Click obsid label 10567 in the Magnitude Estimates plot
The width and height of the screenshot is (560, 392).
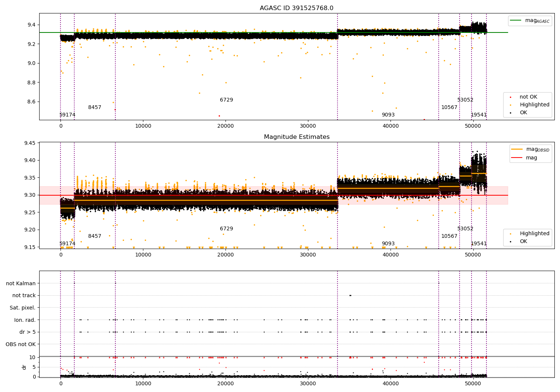tap(449, 236)
